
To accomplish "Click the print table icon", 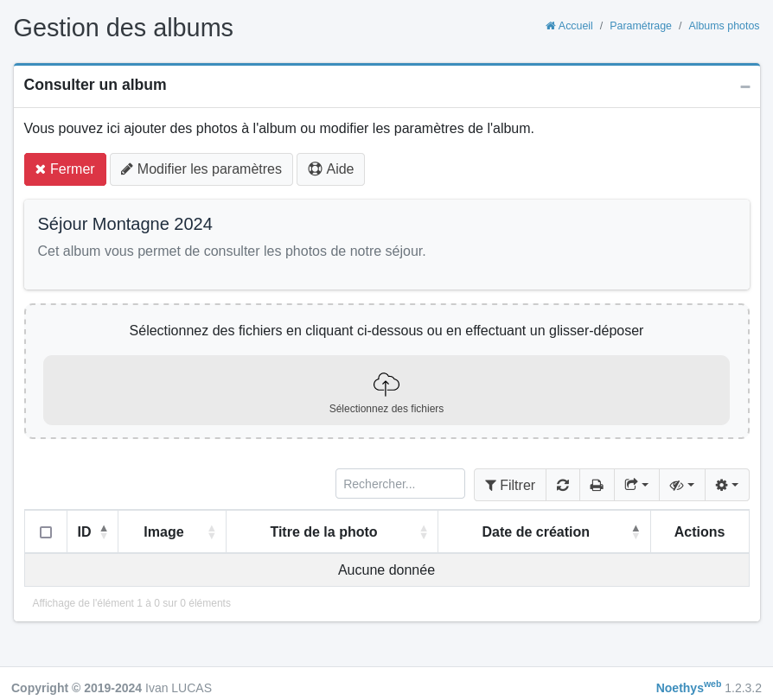I will [597, 485].
